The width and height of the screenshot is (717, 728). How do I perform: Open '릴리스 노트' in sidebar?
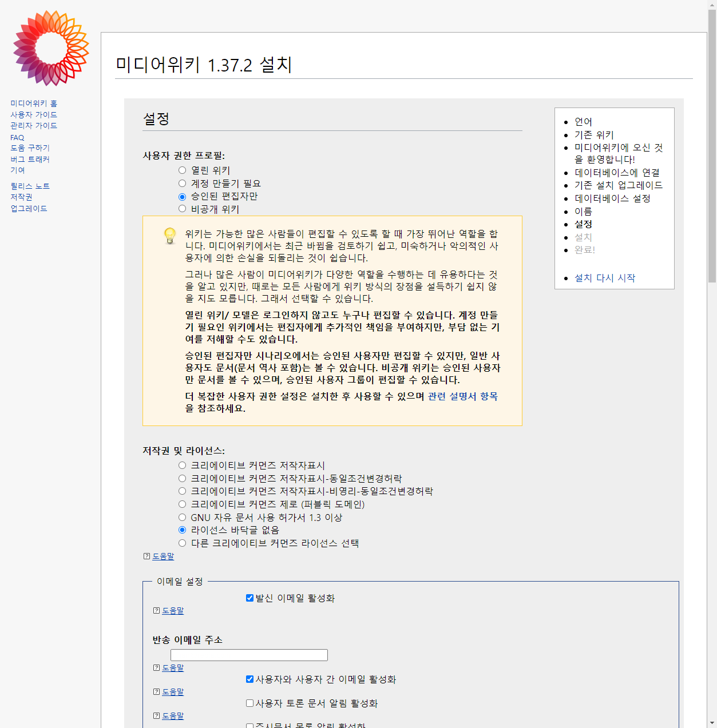[30, 186]
